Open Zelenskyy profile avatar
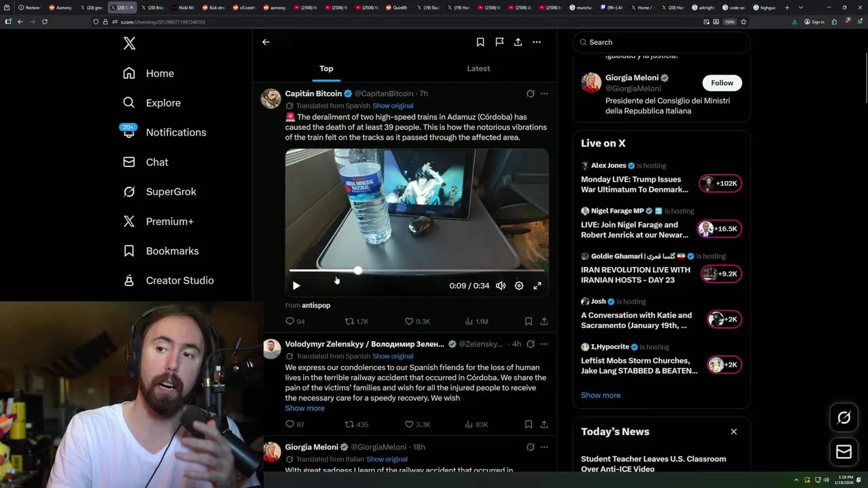 tap(271, 349)
